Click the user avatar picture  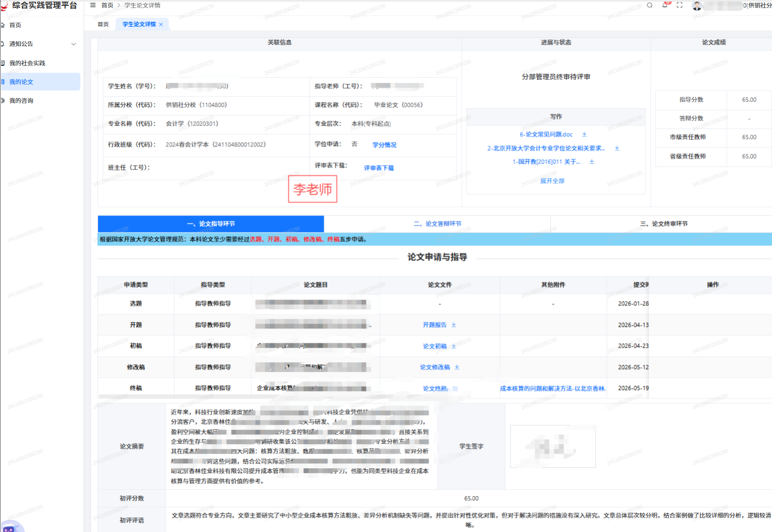[x=696, y=5]
